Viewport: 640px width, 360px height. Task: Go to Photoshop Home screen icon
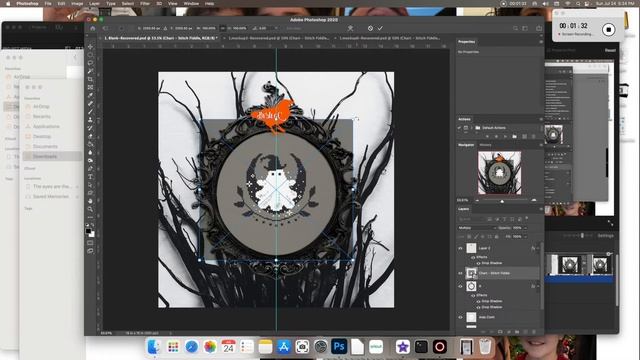(93, 28)
